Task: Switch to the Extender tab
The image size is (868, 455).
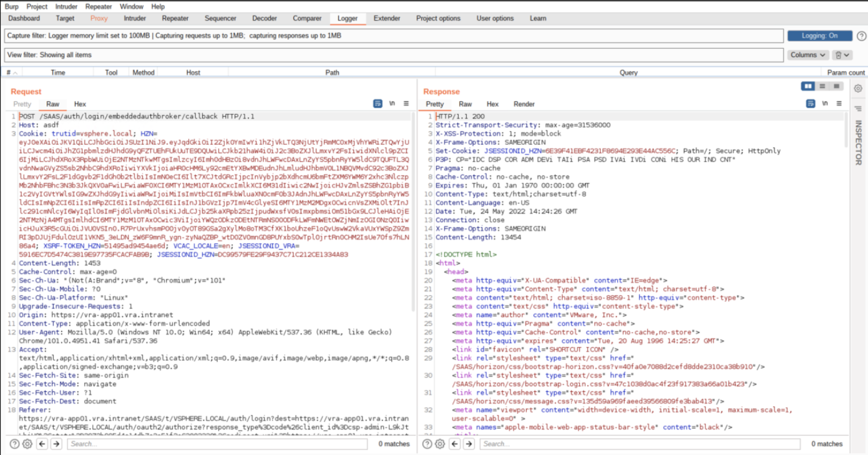Action: [x=387, y=18]
